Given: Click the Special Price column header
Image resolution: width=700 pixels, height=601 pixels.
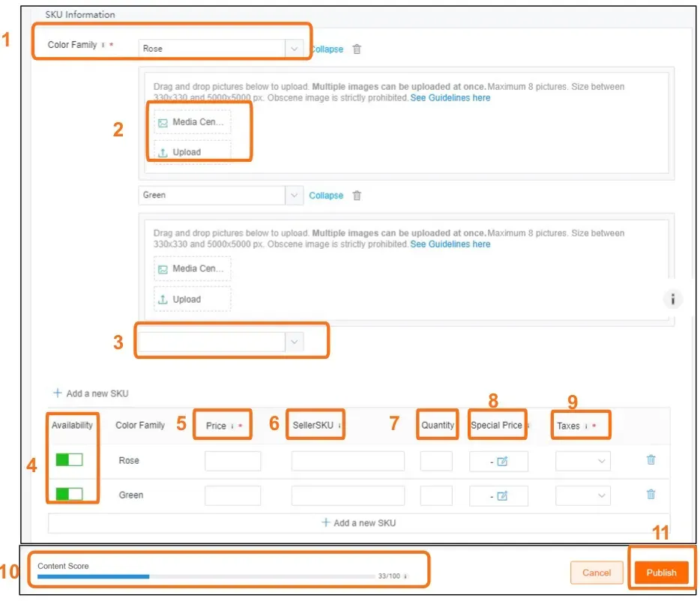Looking at the screenshot, I should pos(496,426).
